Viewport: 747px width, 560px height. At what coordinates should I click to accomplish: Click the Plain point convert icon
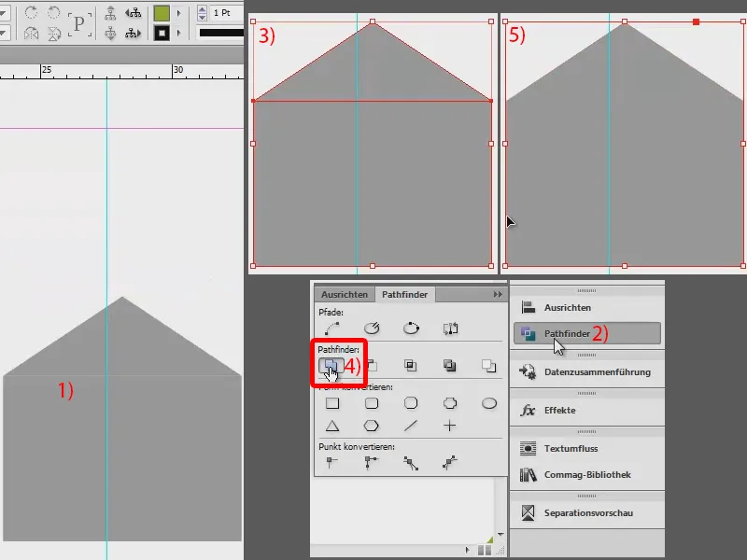pyautogui.click(x=331, y=462)
